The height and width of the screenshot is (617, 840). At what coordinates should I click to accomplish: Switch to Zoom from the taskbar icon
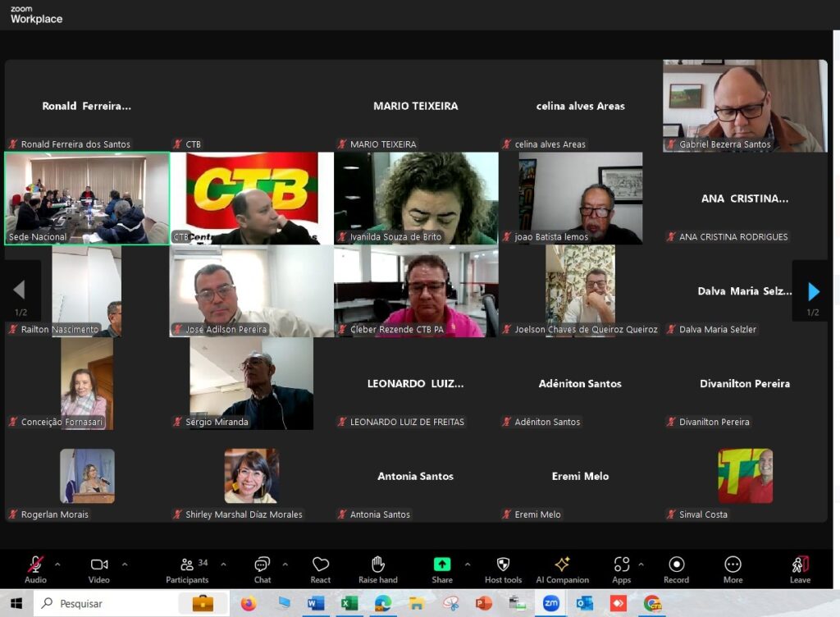(x=550, y=604)
